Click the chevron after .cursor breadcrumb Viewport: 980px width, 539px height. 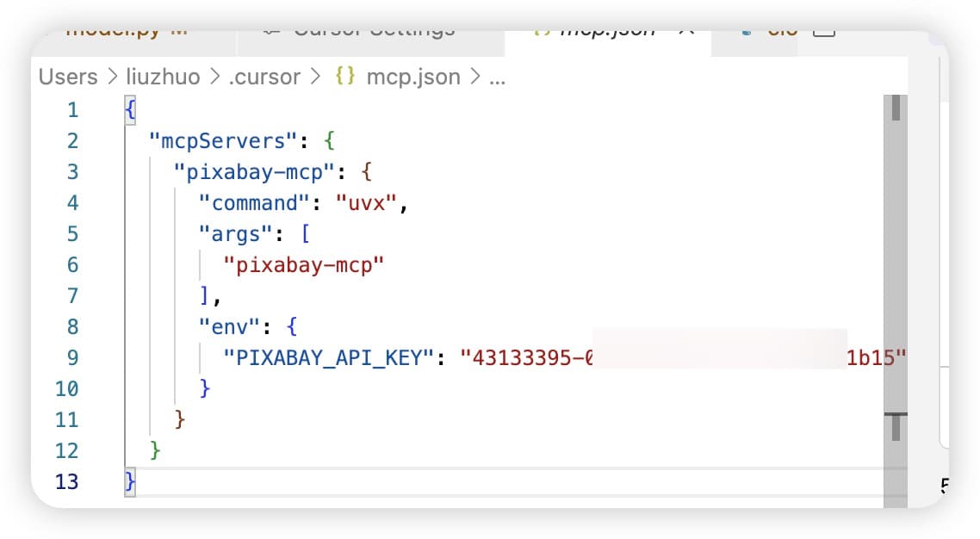(x=316, y=76)
